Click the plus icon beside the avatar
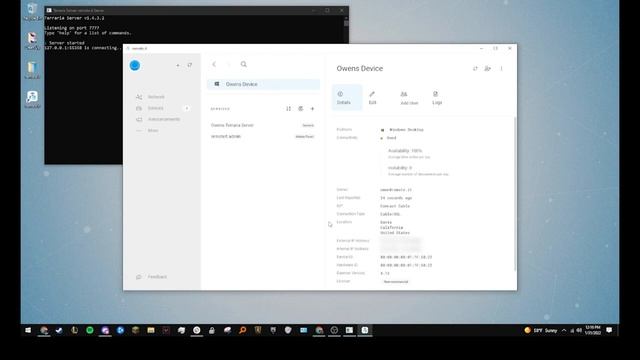Viewport: 640px width, 360px height. coord(178,65)
